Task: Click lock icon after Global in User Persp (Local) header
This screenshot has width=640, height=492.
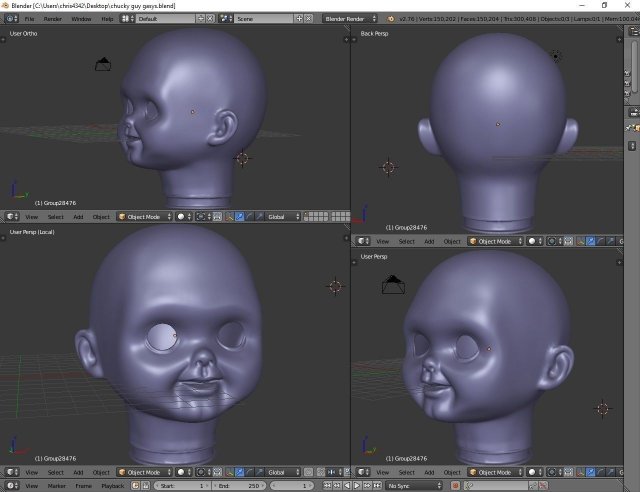Action: tap(309, 472)
